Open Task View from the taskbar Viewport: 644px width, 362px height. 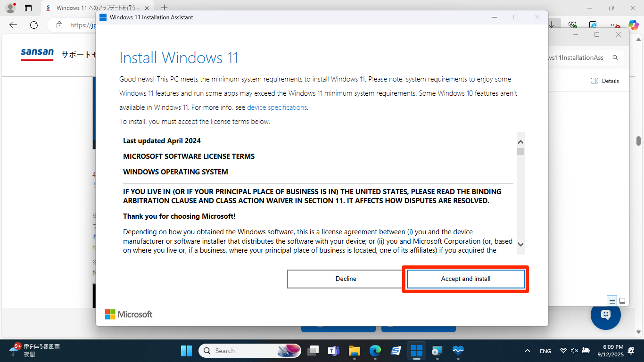click(313, 351)
